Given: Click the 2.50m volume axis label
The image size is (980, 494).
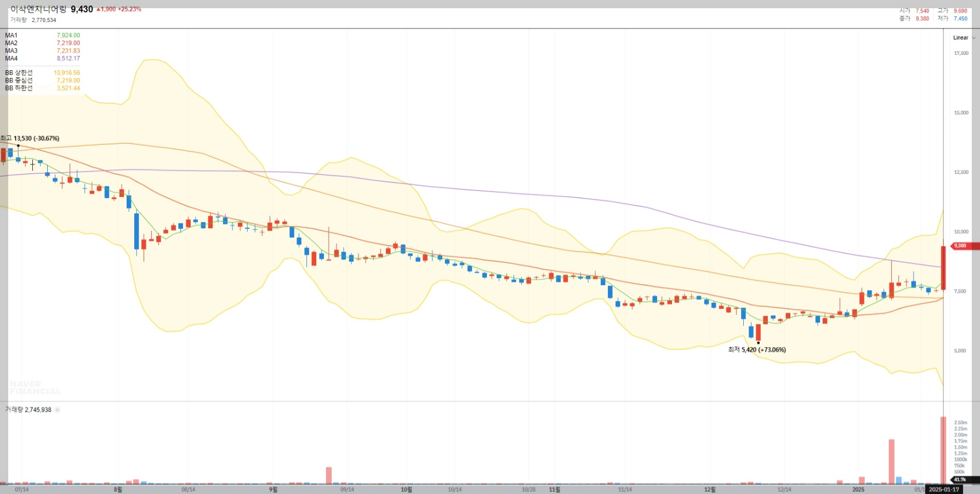Looking at the screenshot, I should tap(960, 423).
